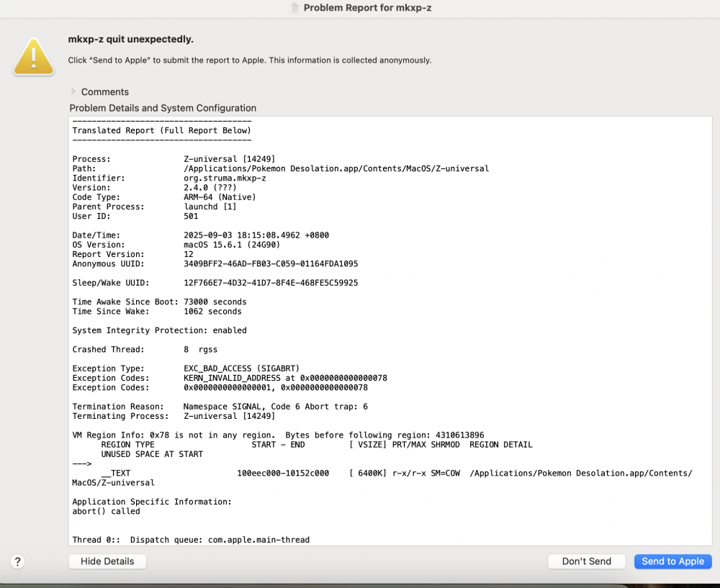
Task: Click the 'abort() called' line
Action: (106, 511)
